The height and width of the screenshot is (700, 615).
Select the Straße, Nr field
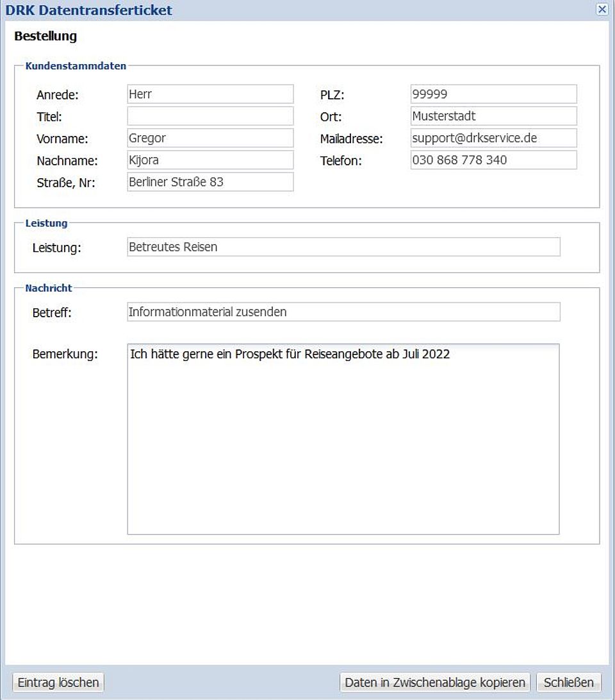(x=210, y=182)
